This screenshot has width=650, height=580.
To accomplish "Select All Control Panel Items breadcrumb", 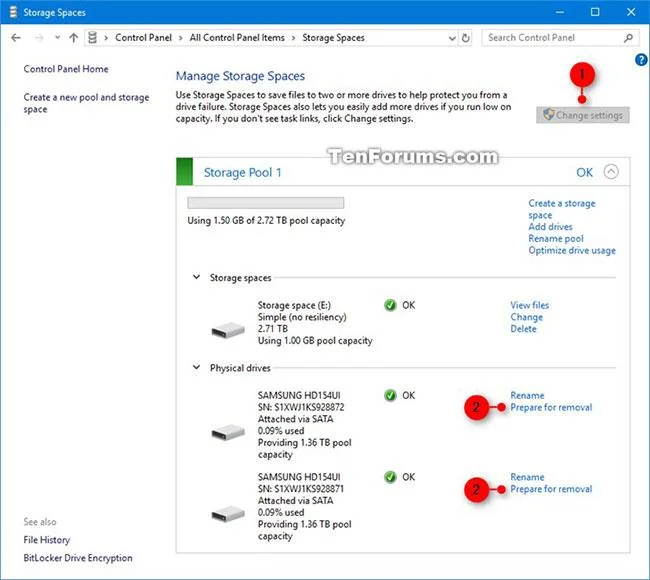I will point(237,38).
